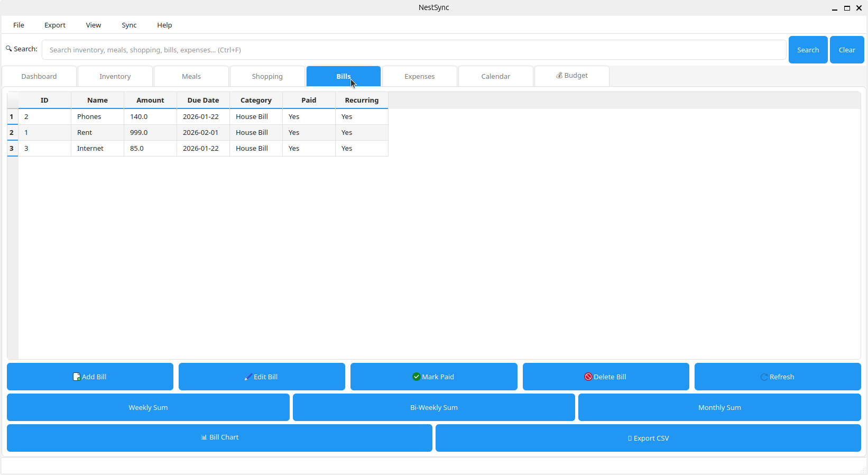868x475 pixels.
Task: Click the Refresh circular arrow icon
Action: 764,377
